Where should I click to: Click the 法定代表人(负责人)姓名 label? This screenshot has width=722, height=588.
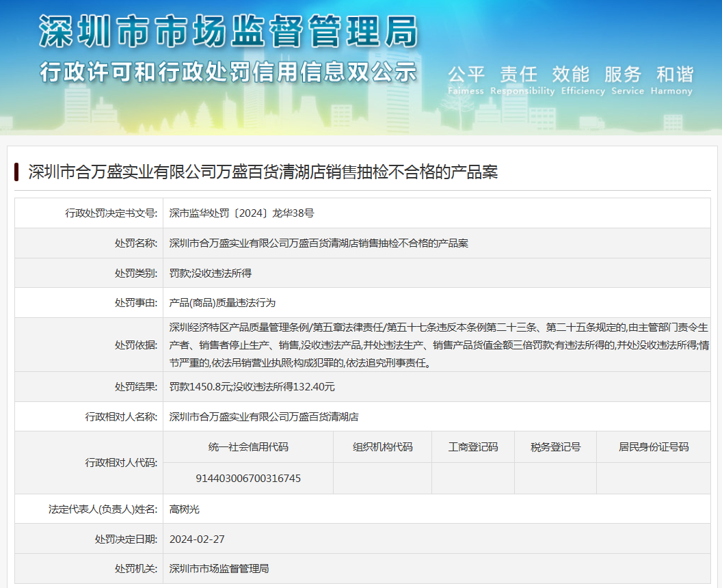[103, 509]
